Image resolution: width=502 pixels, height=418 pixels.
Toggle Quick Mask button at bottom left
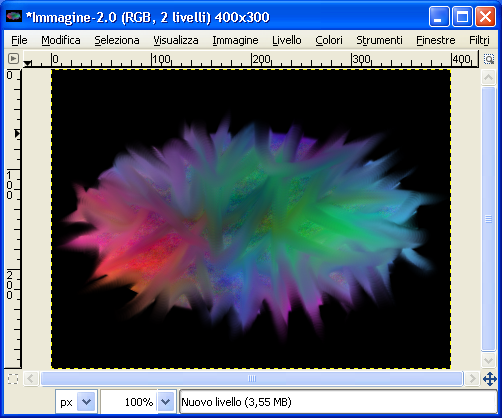(x=13, y=379)
